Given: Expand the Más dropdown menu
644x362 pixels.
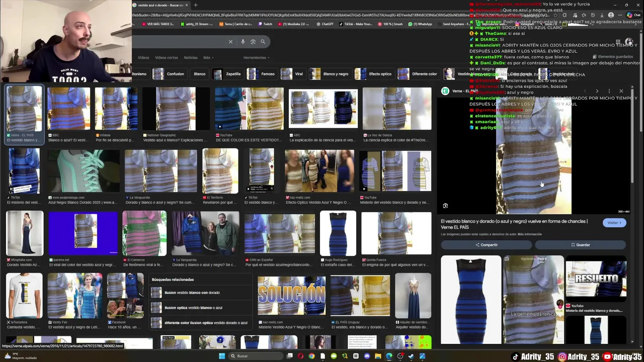Looking at the screenshot, I should click(208, 57).
